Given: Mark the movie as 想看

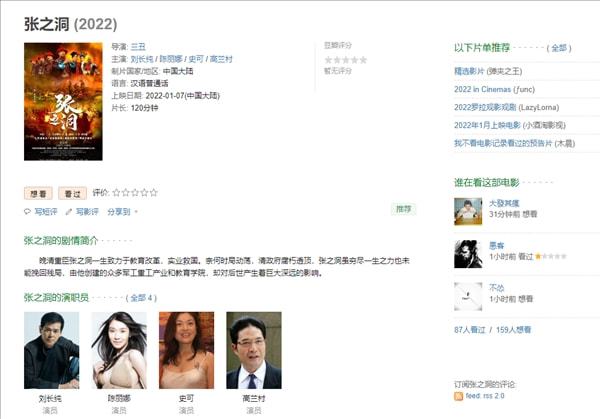Looking at the screenshot, I should click(38, 194).
